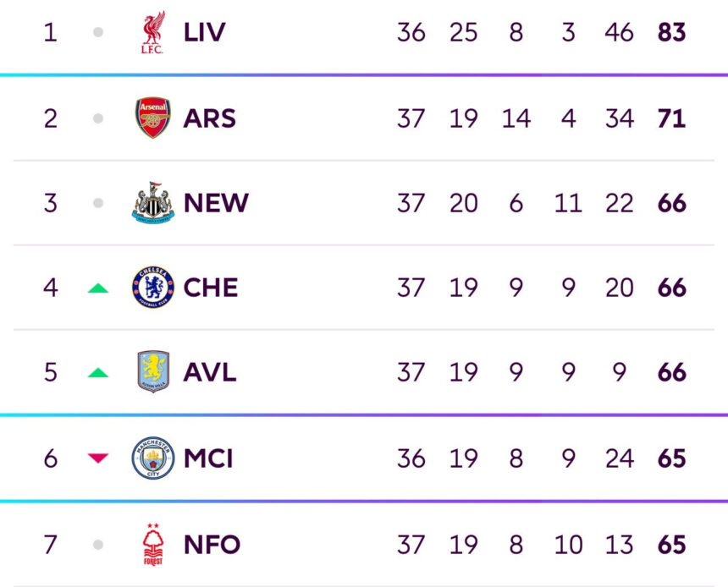The width and height of the screenshot is (728, 587).
Task: Select the NEW team name
Action: tap(216, 203)
